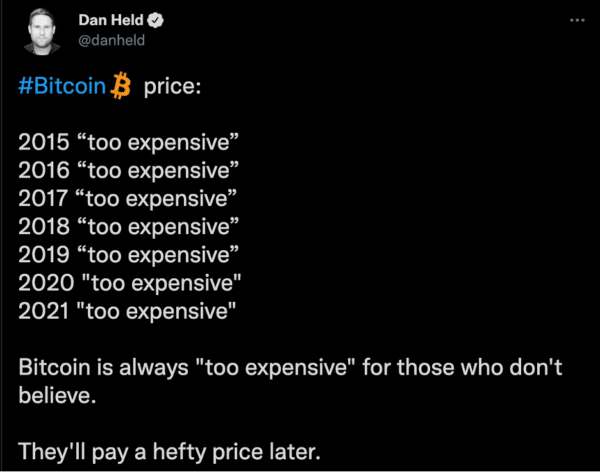The width and height of the screenshot is (600, 472).
Task: Select the 2019 "too expensive" line
Action: [x=129, y=255]
